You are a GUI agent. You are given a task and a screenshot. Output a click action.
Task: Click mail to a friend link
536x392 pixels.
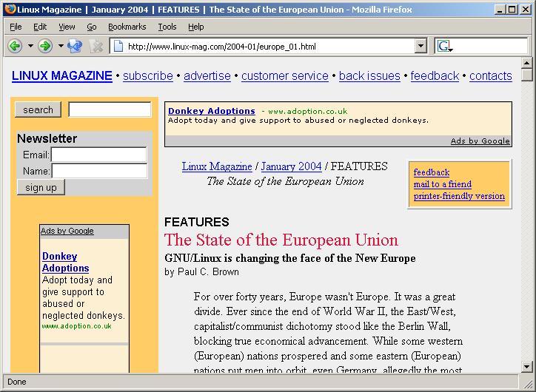coord(443,184)
